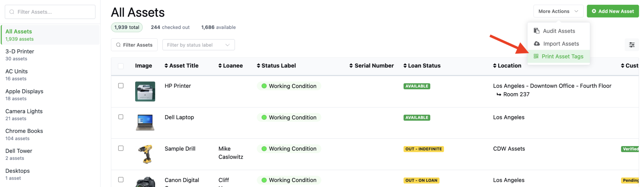Click the Add New Asset button
Viewport: 644px width, 187px height.
pyautogui.click(x=613, y=11)
